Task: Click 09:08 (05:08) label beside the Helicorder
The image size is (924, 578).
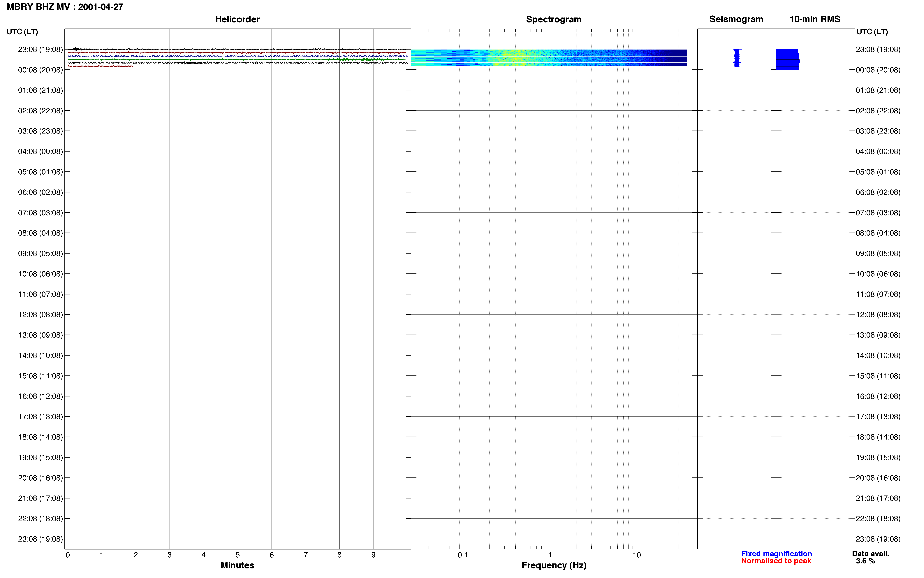Action: coord(41,253)
